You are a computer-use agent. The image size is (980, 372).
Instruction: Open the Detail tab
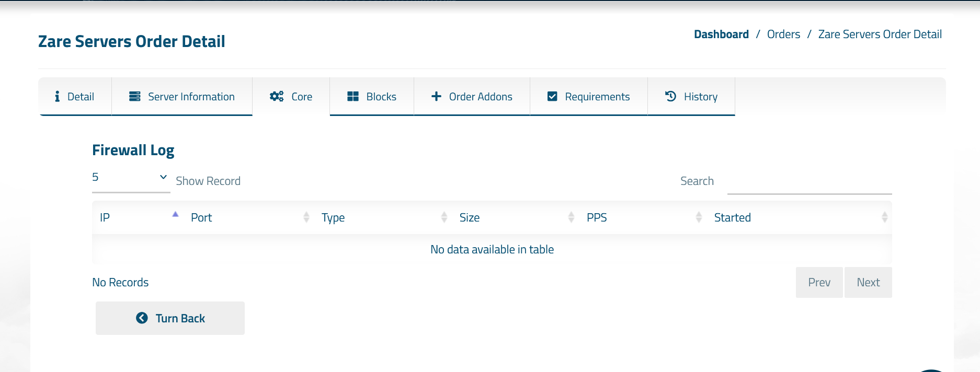tap(75, 97)
